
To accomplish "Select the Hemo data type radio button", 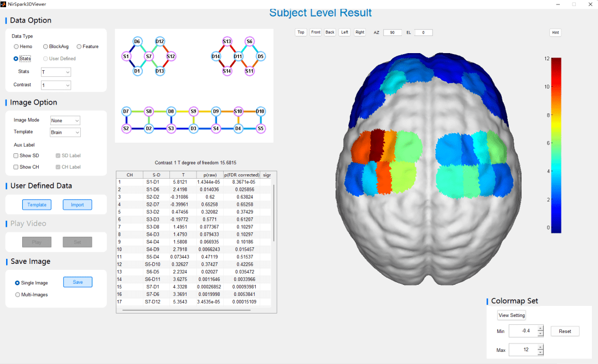I will pos(17,46).
